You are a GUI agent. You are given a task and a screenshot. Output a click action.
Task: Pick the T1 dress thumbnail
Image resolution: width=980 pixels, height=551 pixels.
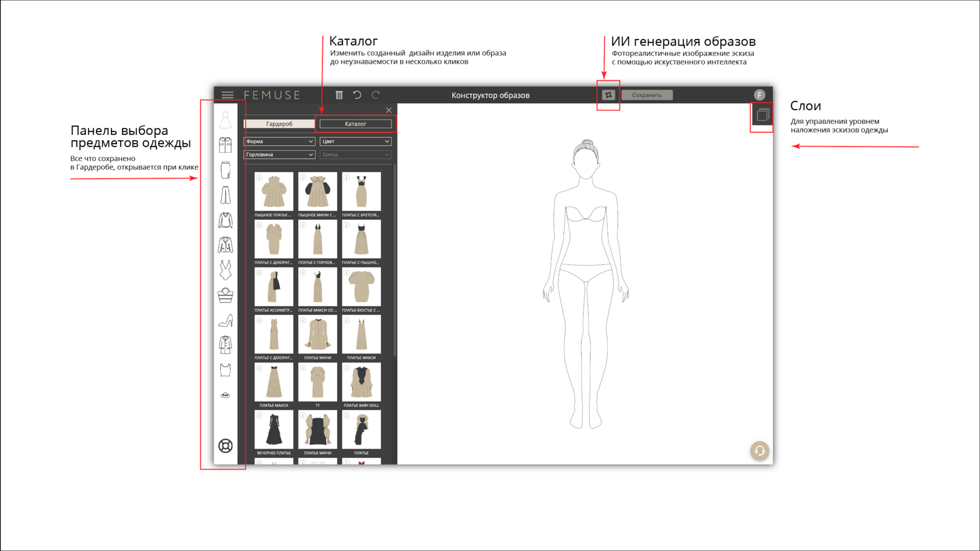click(318, 382)
